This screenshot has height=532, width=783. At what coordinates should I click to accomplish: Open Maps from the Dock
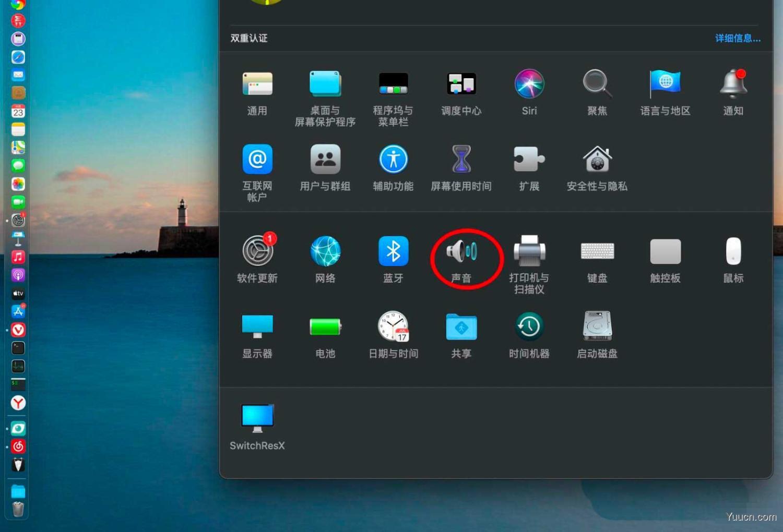click(x=18, y=148)
